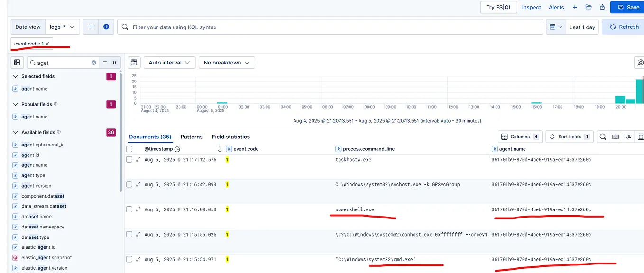Open the No breakdown dropdown
Screen dimensions: 644x273
pos(227,62)
